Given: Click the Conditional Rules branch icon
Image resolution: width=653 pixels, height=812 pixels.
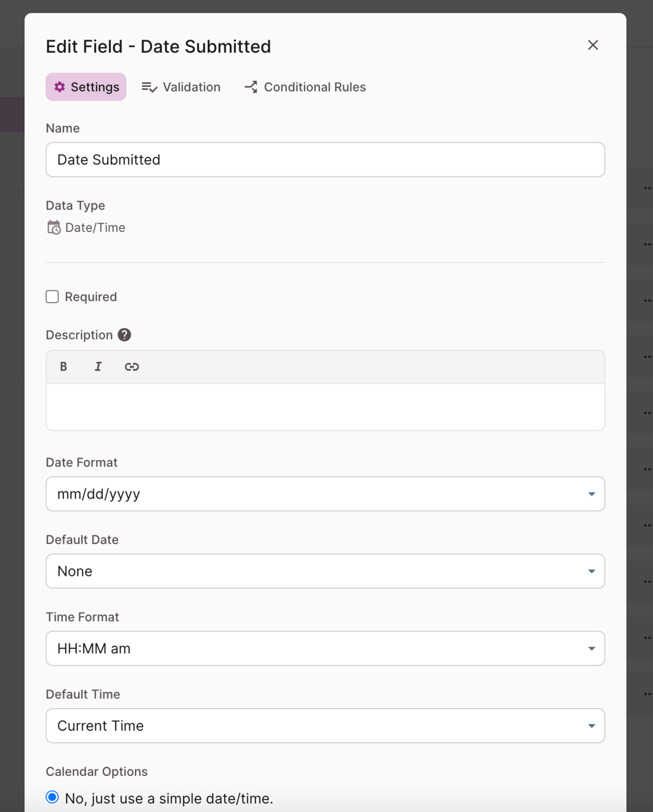Looking at the screenshot, I should click(x=250, y=87).
